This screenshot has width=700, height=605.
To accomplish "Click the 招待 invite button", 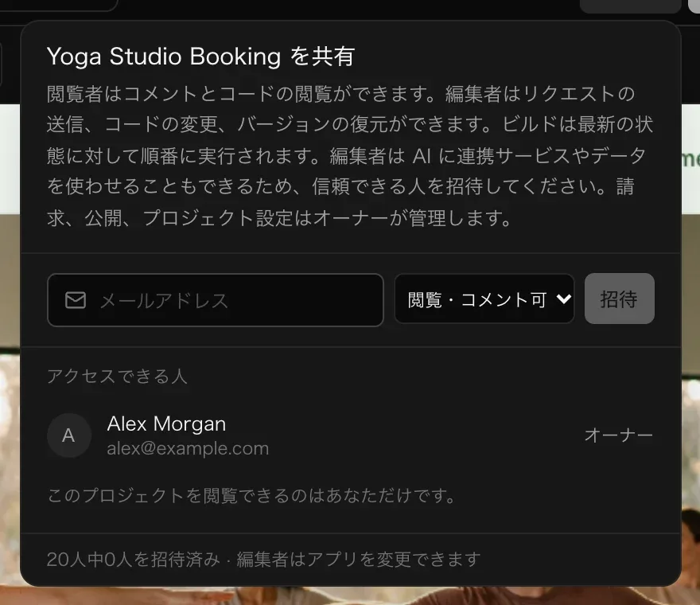I will [619, 299].
